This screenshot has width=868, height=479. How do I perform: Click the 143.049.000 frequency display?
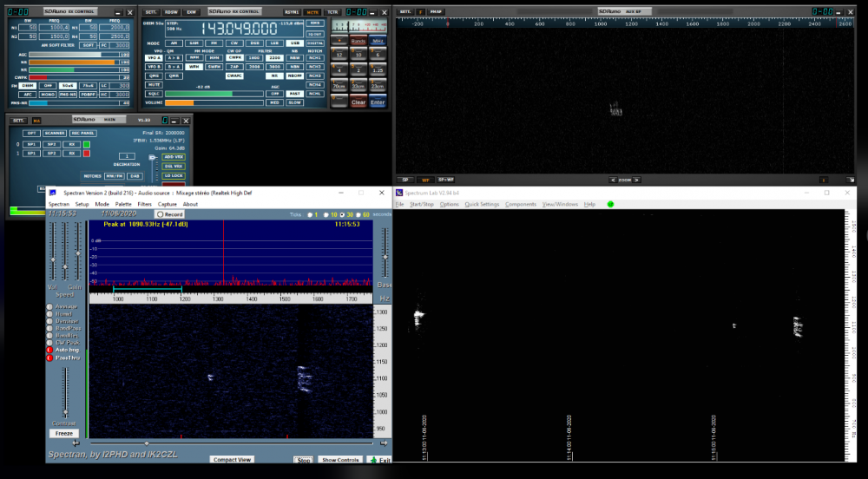[x=239, y=27]
